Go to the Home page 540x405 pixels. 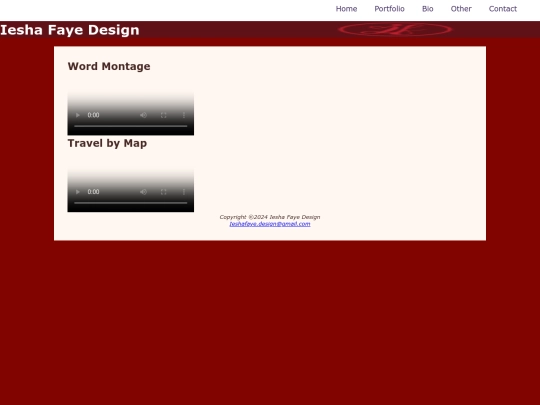(346, 9)
